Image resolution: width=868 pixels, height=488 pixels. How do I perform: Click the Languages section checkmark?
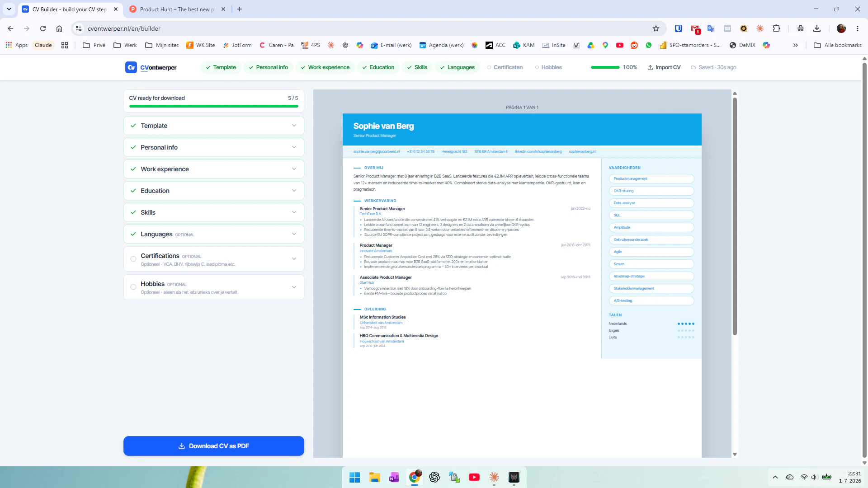(133, 234)
